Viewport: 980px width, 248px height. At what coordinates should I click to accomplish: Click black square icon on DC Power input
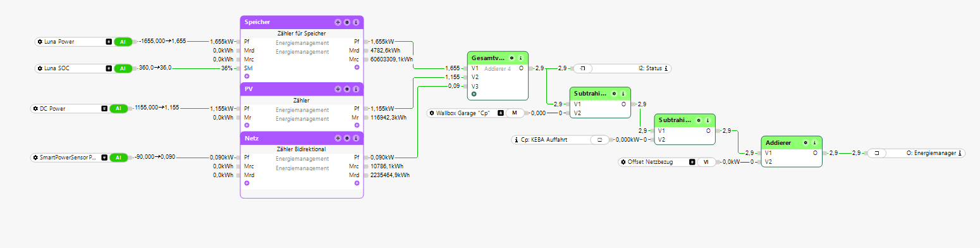[104, 108]
